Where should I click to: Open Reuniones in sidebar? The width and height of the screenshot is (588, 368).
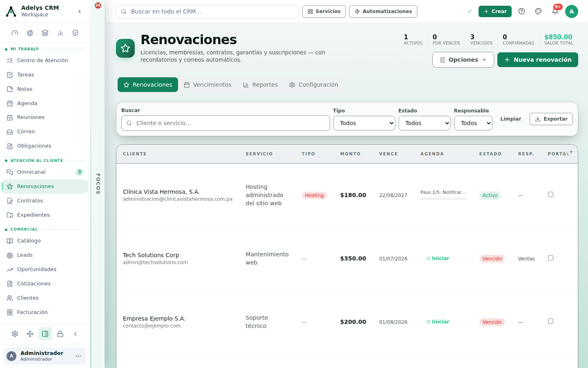[45, 117]
